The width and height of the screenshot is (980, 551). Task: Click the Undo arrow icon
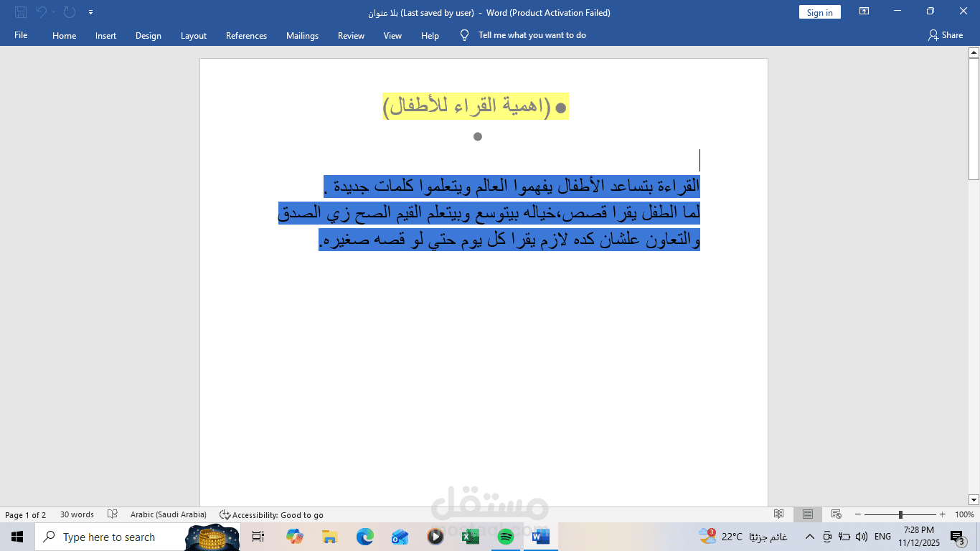pyautogui.click(x=41, y=12)
